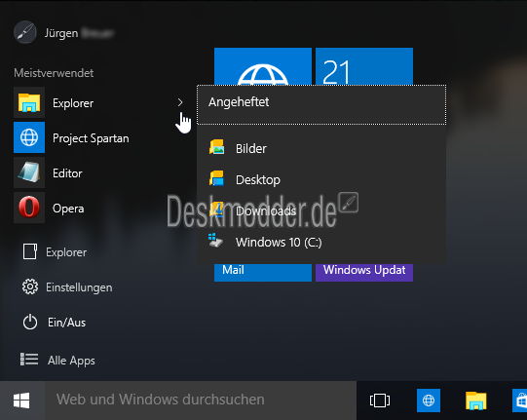
Task: Open the Mail tile
Action: click(263, 273)
